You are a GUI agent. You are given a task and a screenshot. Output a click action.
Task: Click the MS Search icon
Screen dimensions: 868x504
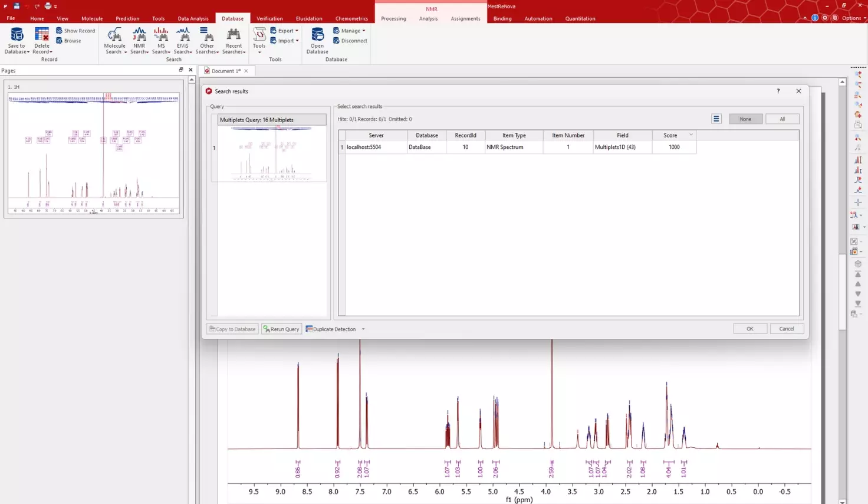(161, 35)
